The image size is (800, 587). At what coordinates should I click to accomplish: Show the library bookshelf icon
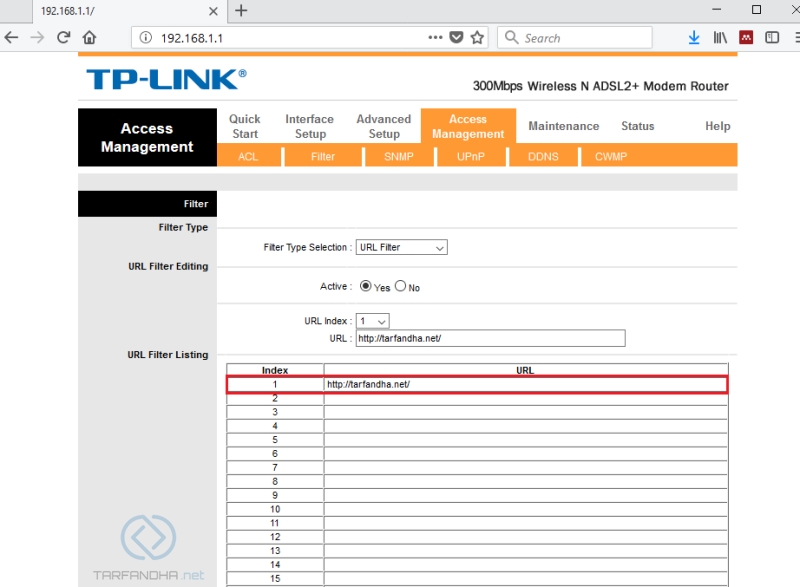[x=720, y=38]
